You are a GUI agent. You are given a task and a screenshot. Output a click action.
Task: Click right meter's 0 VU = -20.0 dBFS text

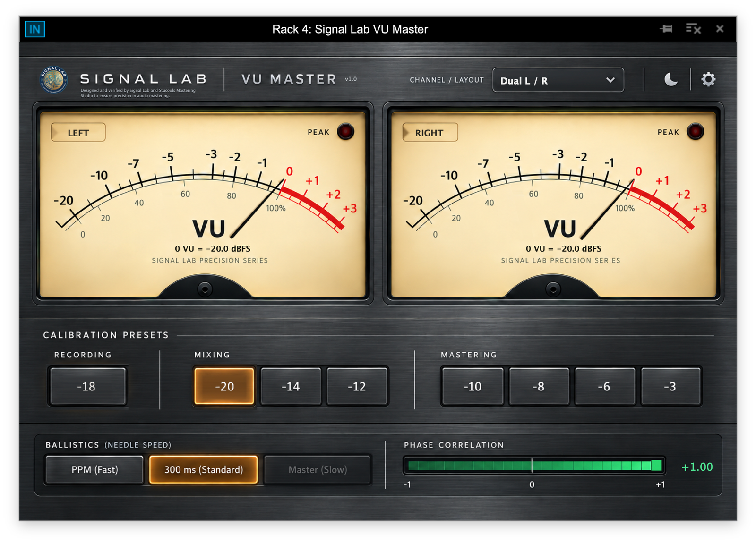pos(564,248)
